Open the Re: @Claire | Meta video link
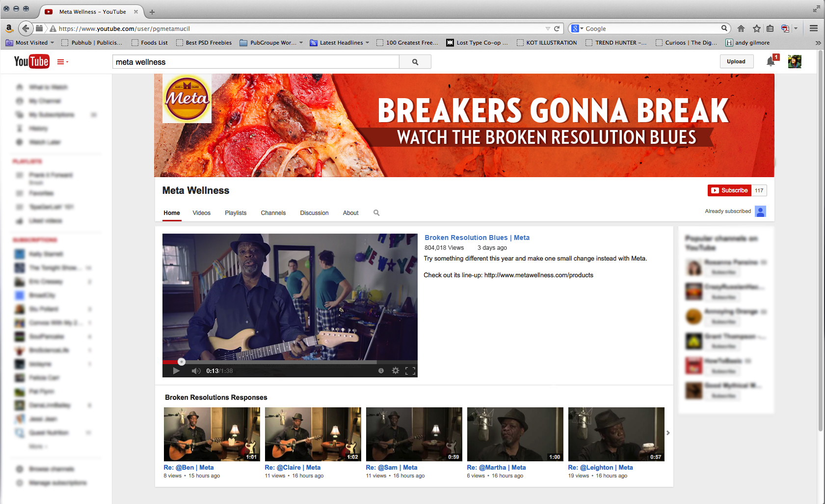The image size is (825, 504). (293, 468)
